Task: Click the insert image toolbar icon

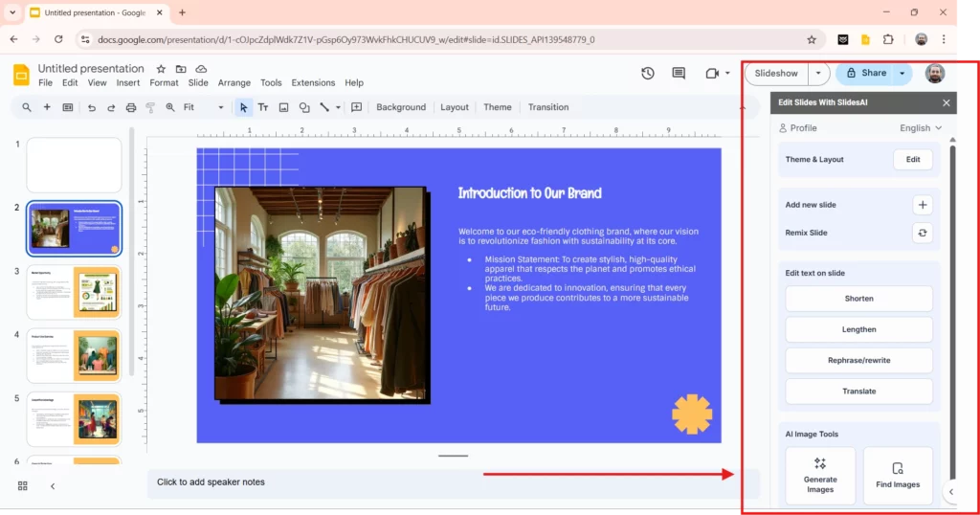Action: [283, 108]
